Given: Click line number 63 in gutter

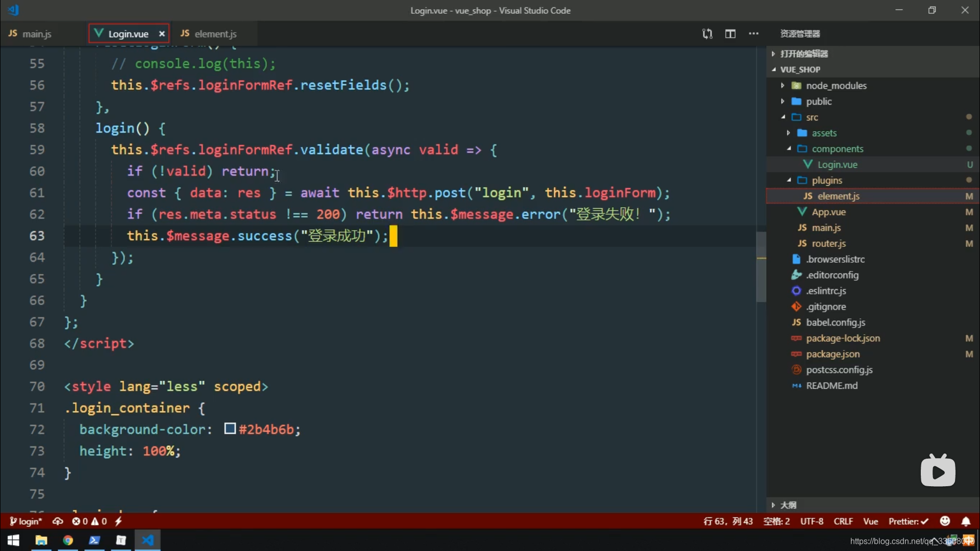Looking at the screenshot, I should 37,236.
